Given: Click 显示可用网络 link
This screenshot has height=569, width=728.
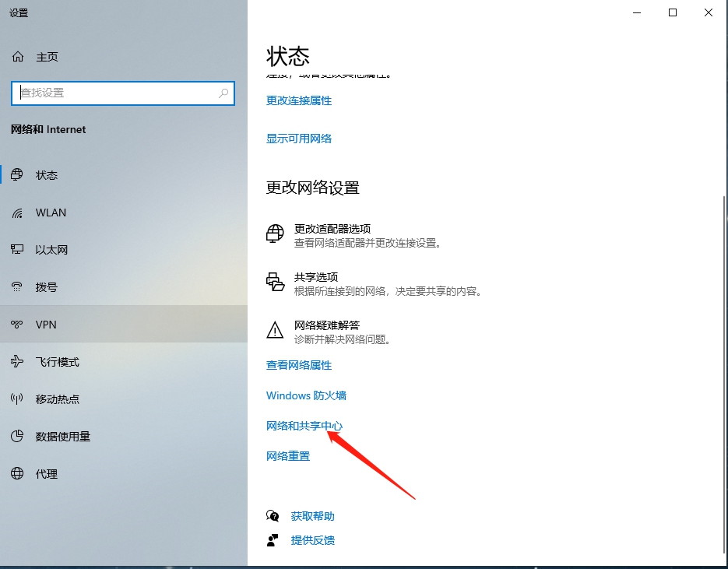Looking at the screenshot, I should click(298, 139).
